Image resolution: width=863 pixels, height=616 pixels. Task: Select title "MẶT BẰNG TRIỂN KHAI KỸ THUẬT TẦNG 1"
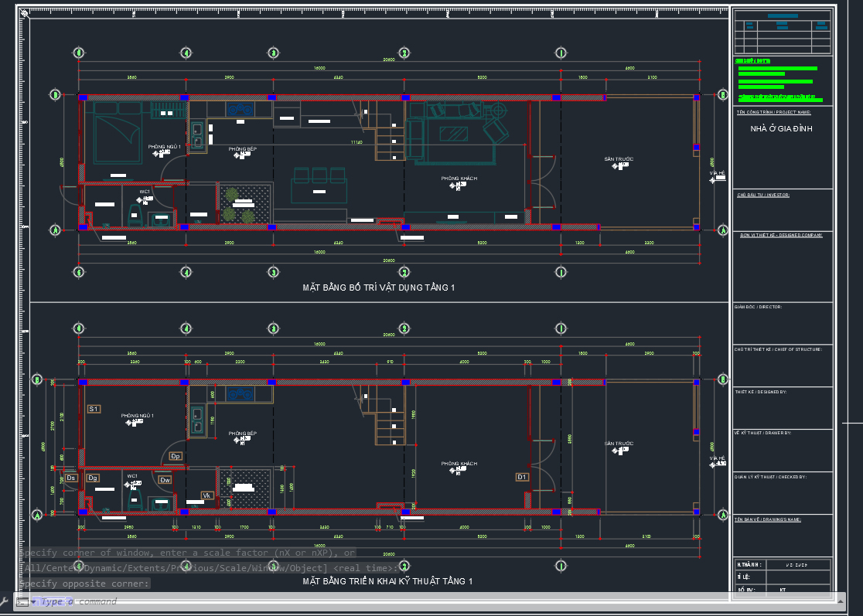[387, 580]
